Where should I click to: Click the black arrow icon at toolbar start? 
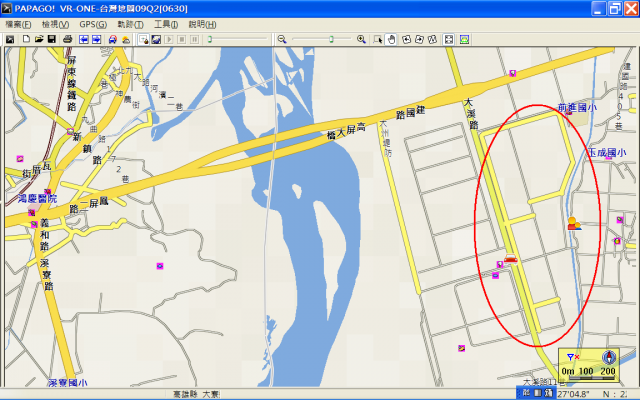point(10,40)
